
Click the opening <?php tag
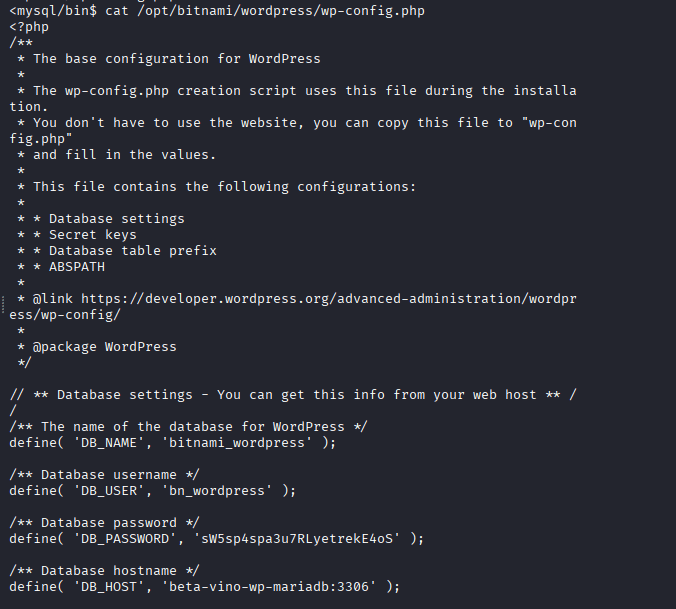[29, 26]
